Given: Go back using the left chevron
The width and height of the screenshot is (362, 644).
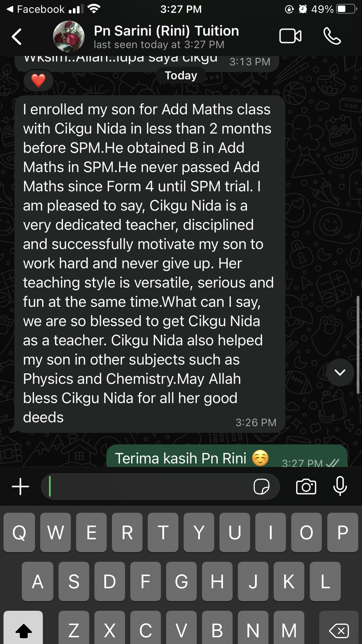Looking at the screenshot, I should tap(17, 37).
